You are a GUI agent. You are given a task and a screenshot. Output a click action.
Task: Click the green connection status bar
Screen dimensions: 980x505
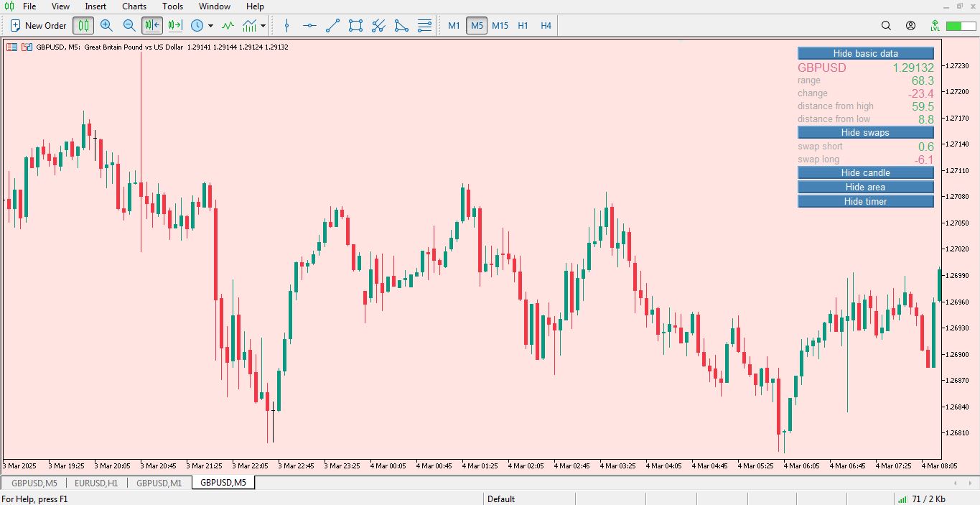point(955,26)
